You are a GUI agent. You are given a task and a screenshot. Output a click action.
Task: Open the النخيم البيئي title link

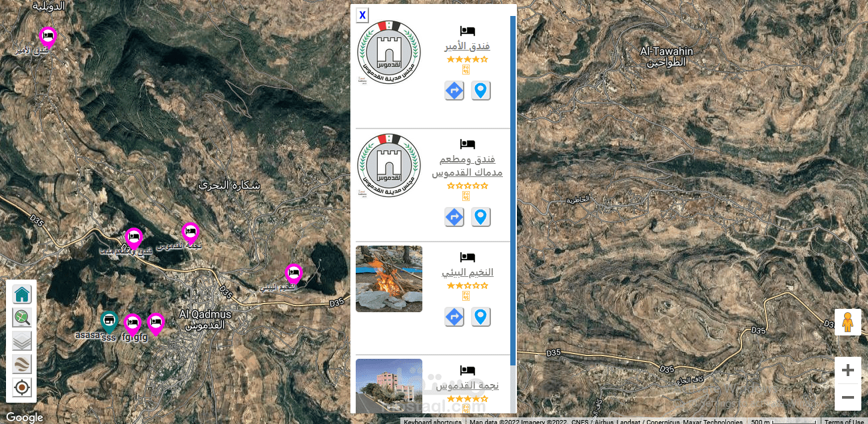467,272
